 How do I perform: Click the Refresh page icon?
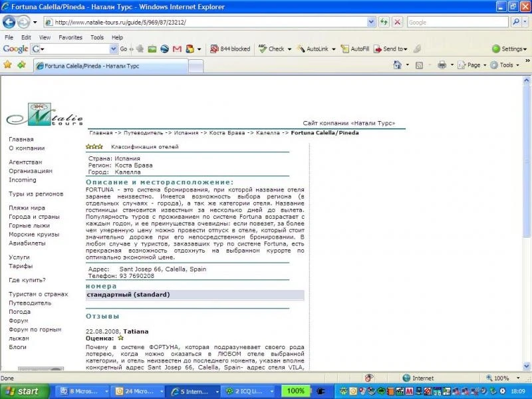[x=384, y=23]
